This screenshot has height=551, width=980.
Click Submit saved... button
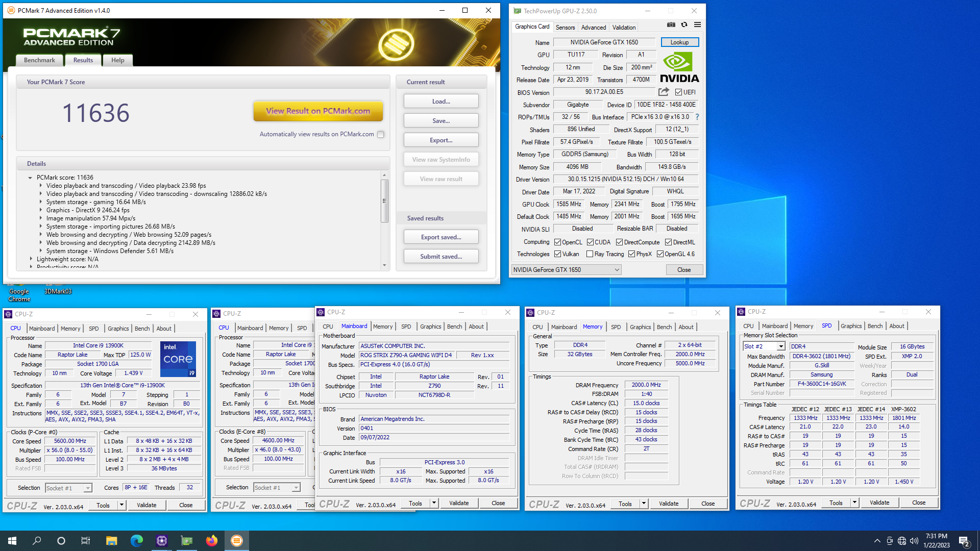point(441,257)
